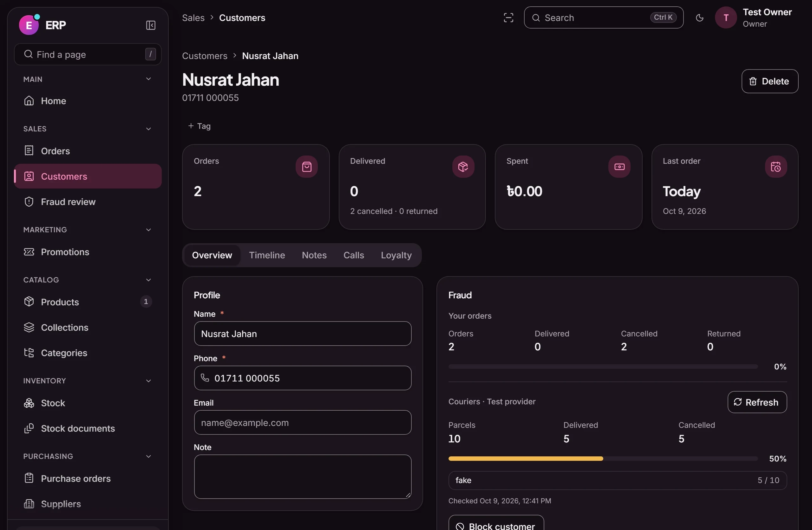This screenshot has height=530, width=812.
Task: Focus the Email input field
Action: click(303, 422)
